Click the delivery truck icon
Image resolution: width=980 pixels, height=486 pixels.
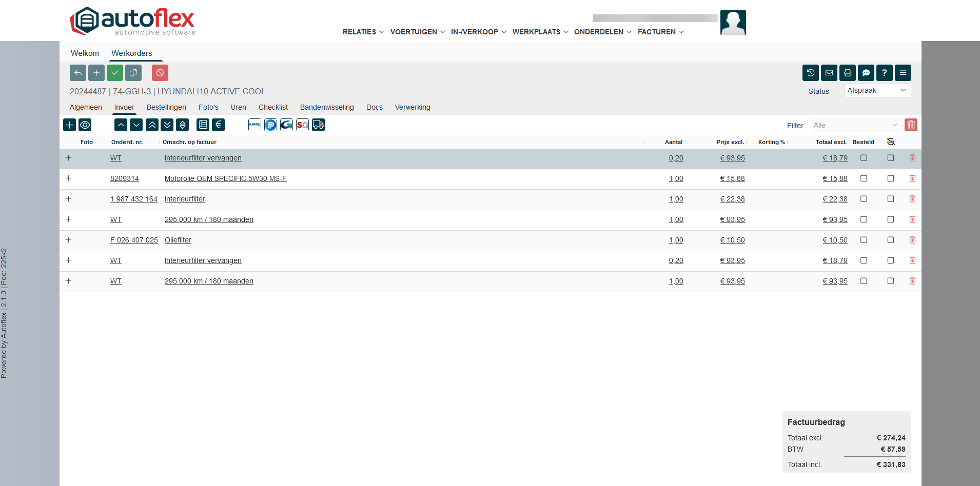pyautogui.click(x=318, y=125)
